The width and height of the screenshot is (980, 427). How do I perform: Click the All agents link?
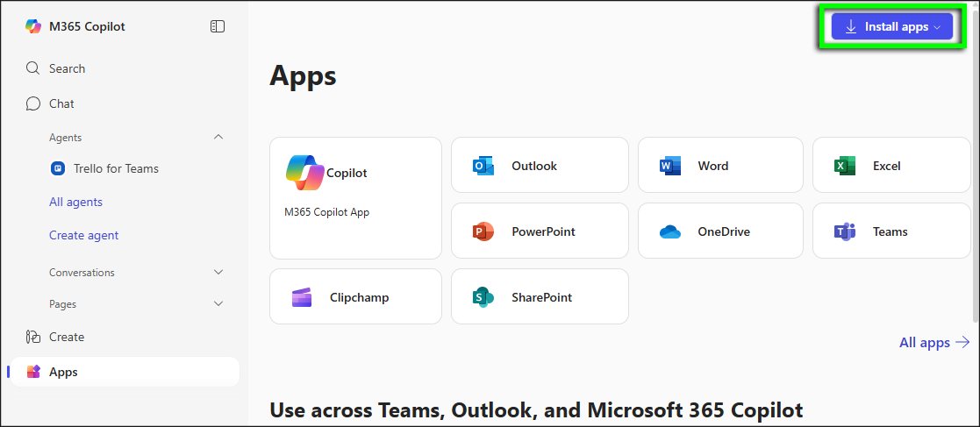tap(75, 202)
